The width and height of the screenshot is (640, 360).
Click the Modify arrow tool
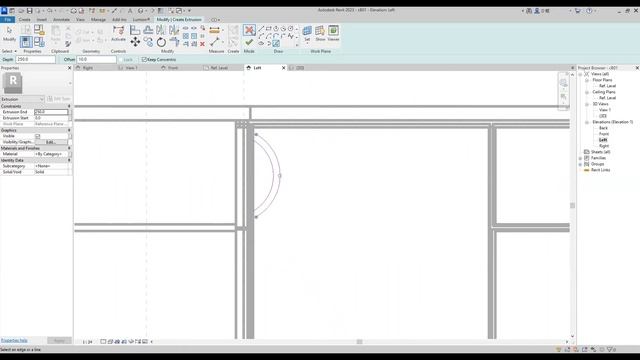coord(9,33)
